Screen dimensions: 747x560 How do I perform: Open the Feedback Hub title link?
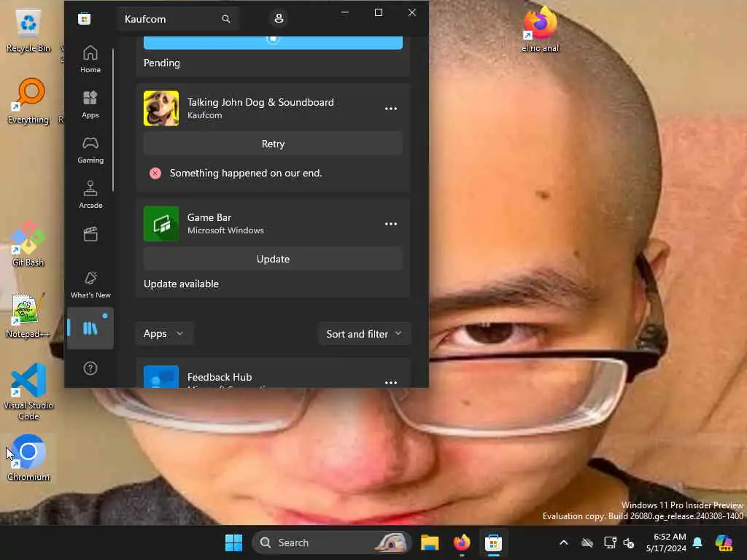(x=220, y=377)
